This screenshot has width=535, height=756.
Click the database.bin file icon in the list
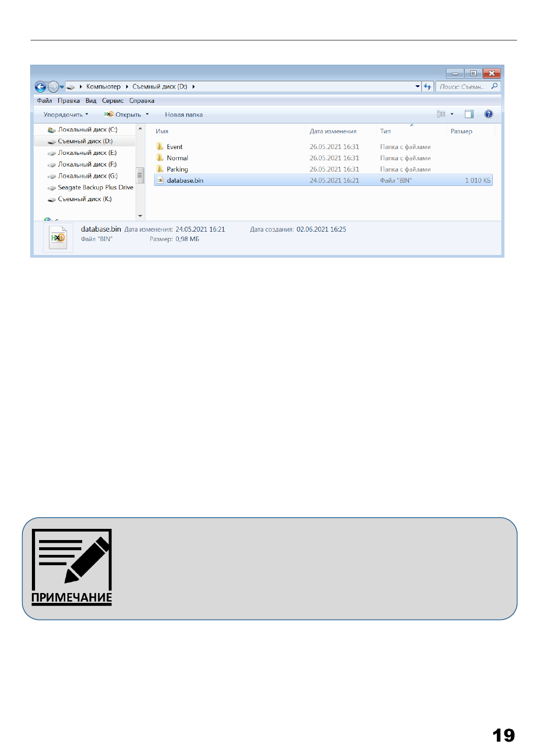[x=160, y=180]
